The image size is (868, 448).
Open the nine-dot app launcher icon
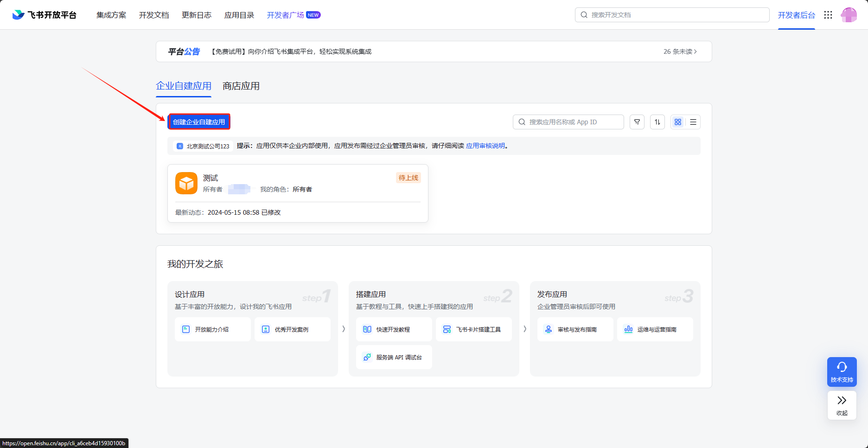coord(828,15)
